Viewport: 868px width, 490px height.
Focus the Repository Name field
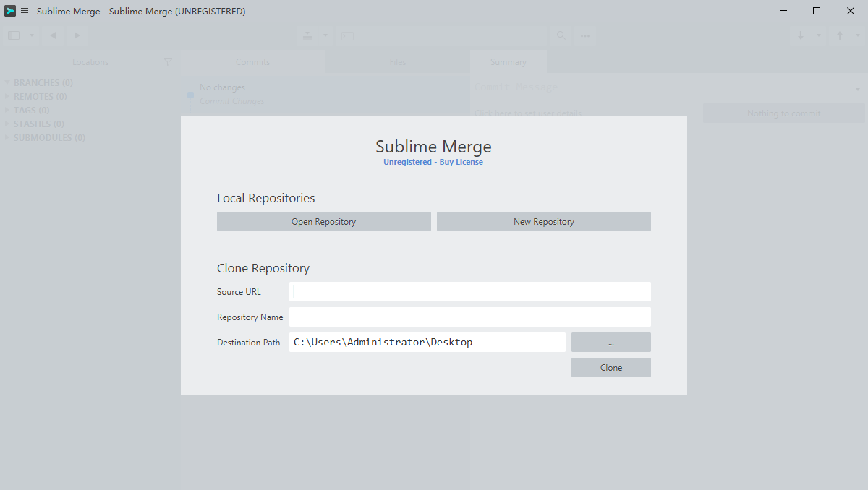coord(470,317)
